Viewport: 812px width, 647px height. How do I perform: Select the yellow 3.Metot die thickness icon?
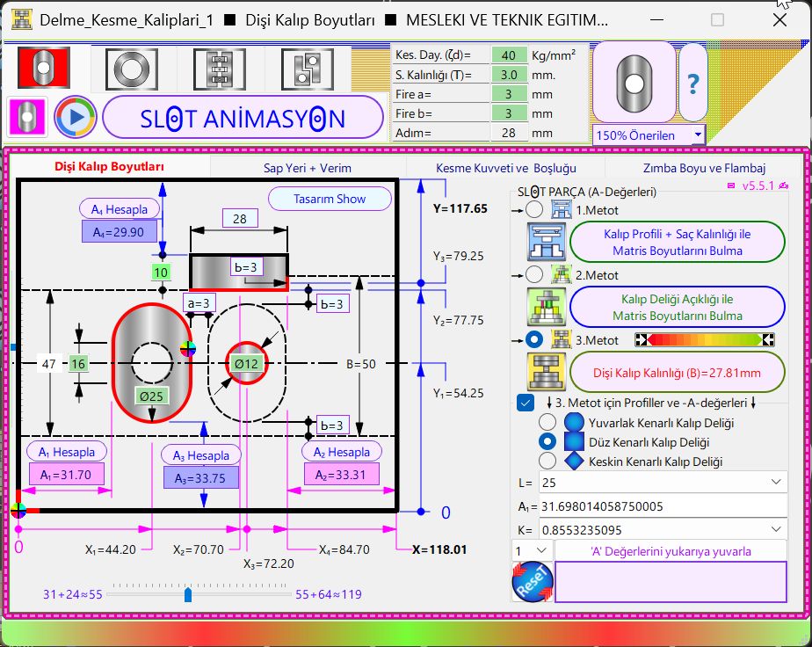[x=546, y=371]
